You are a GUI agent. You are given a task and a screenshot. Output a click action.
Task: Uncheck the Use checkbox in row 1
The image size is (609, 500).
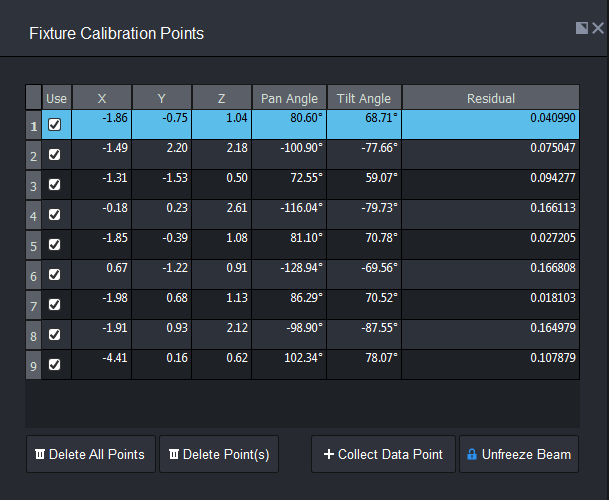(x=55, y=125)
